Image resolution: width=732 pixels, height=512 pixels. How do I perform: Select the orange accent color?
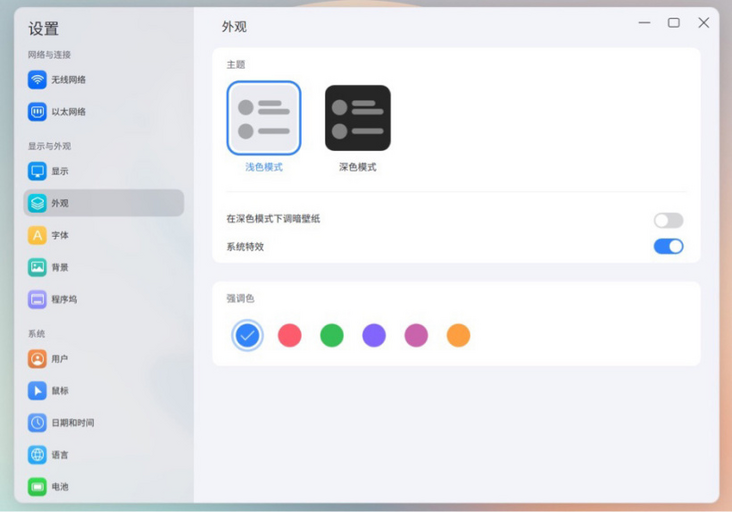point(458,335)
